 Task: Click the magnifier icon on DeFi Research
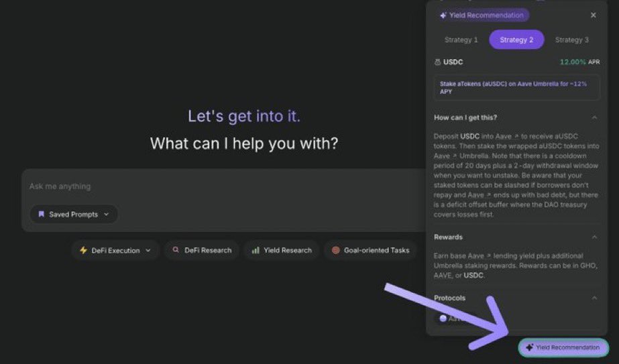point(176,250)
